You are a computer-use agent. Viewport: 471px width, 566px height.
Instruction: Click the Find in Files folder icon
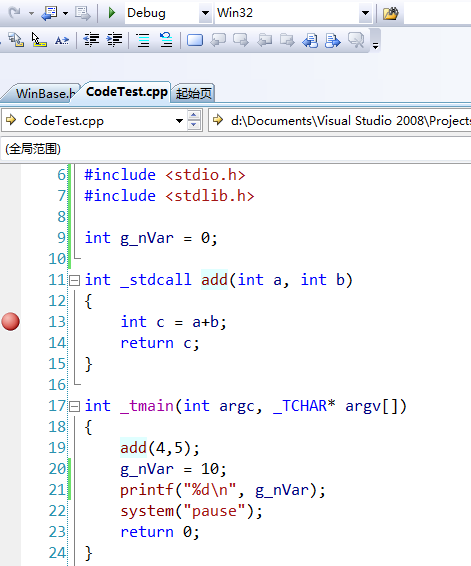tap(391, 13)
